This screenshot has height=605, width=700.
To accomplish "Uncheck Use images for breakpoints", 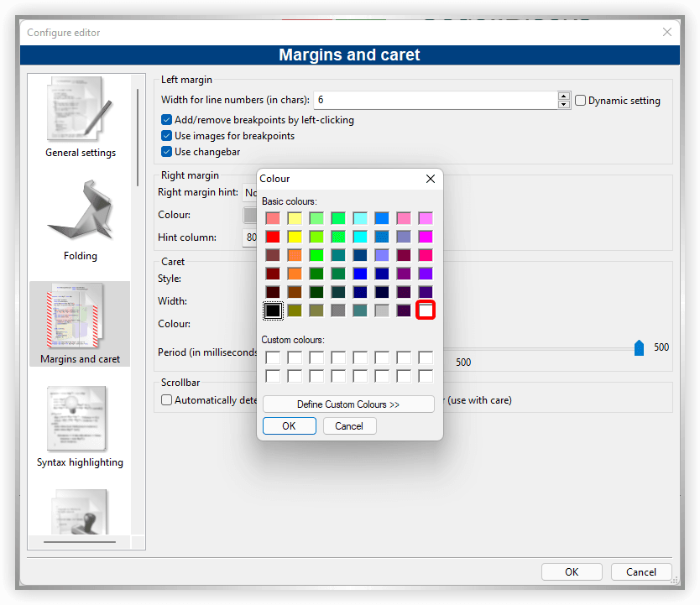I will [x=166, y=135].
